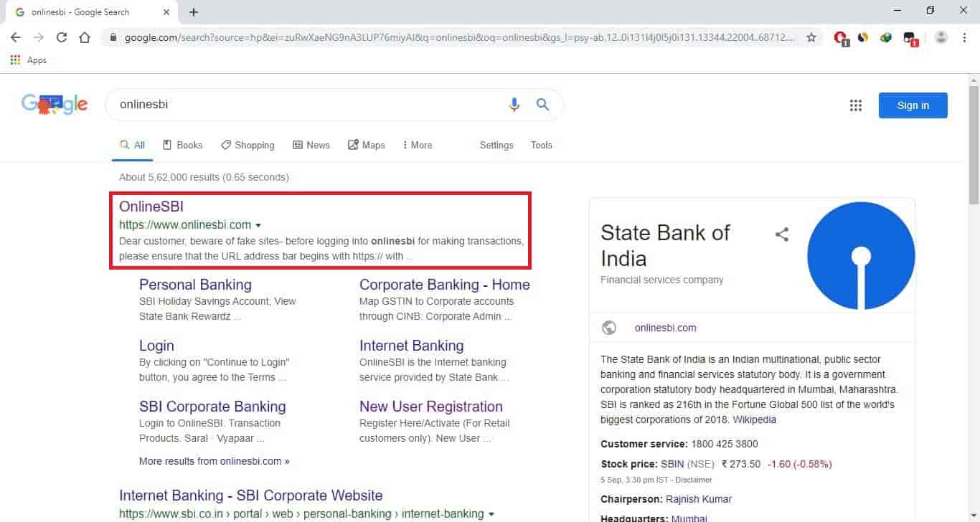The width and height of the screenshot is (980, 522).
Task: Open the Personal Banking sitelink
Action: (195, 285)
